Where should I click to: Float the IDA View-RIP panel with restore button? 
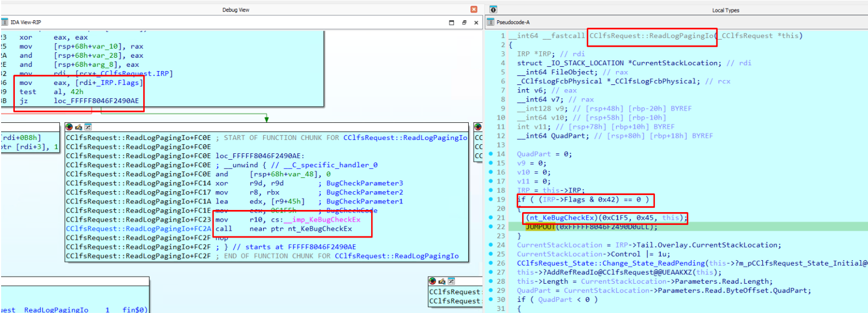tap(464, 23)
